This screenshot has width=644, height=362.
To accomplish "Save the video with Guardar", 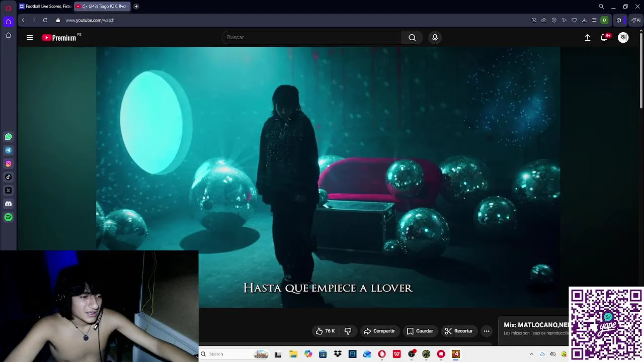I will tap(420, 331).
